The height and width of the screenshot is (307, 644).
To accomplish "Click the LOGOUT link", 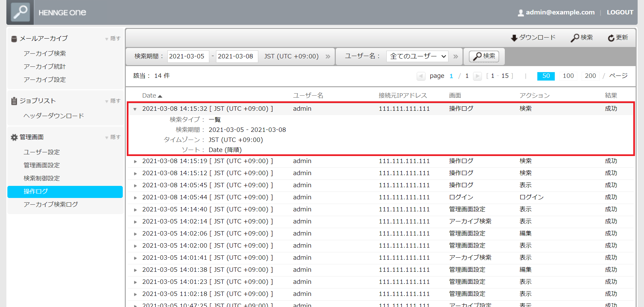I will point(620,12).
